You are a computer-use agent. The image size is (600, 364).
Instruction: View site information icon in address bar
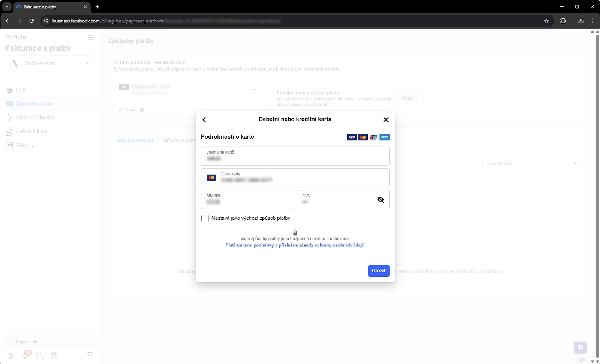(46, 21)
